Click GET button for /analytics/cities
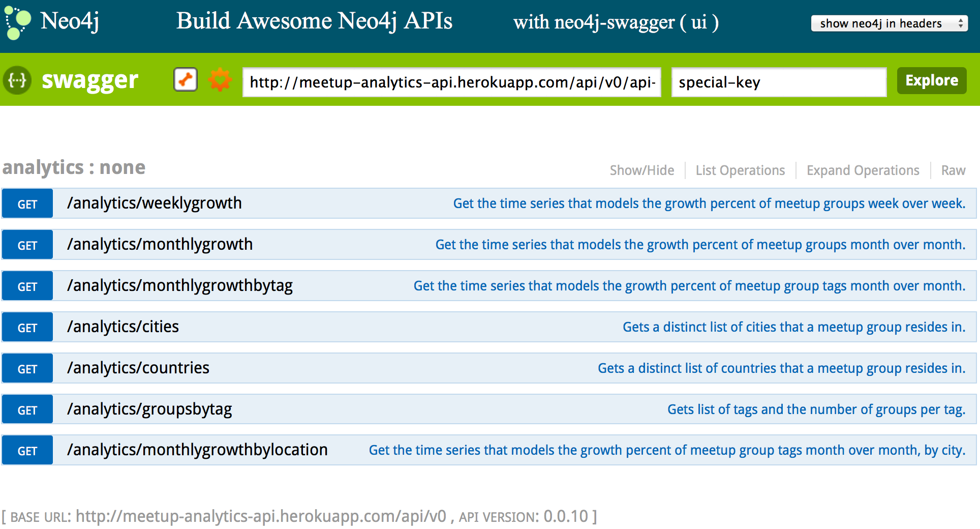This screenshot has height=529, width=980. click(x=27, y=327)
